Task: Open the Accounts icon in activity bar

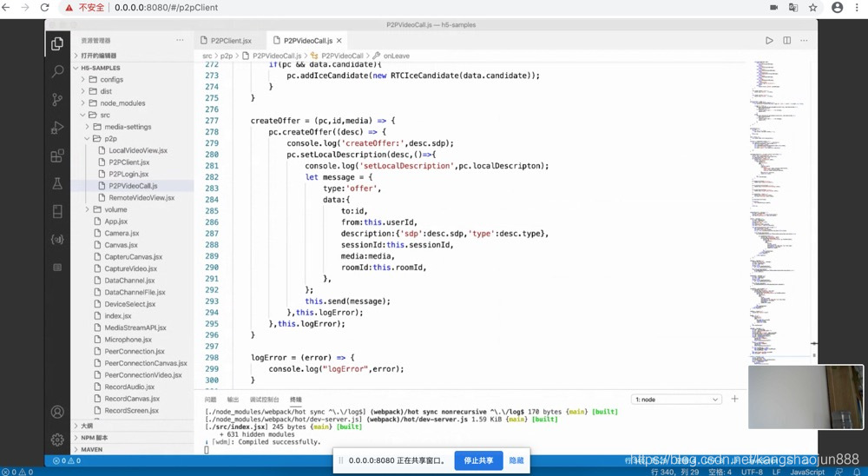Action: (57, 412)
